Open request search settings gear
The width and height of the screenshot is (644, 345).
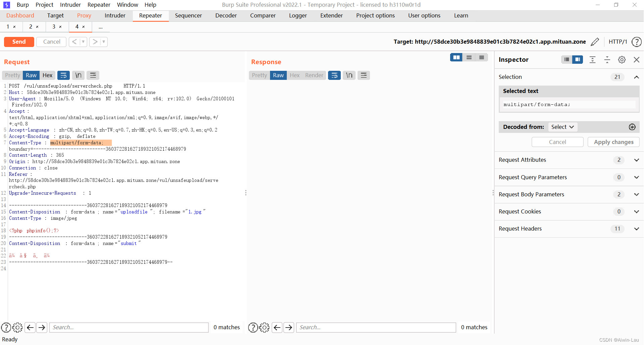coord(17,327)
